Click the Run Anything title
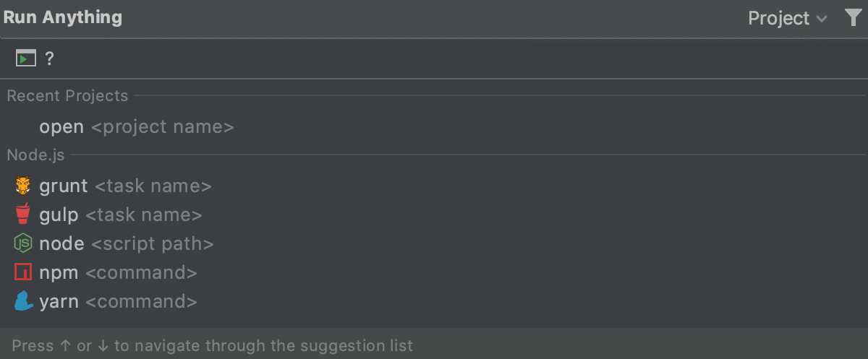 [63, 17]
